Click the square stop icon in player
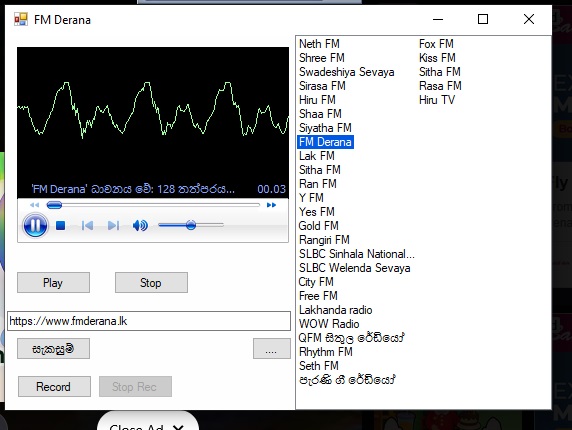The image size is (572, 430). click(x=61, y=226)
